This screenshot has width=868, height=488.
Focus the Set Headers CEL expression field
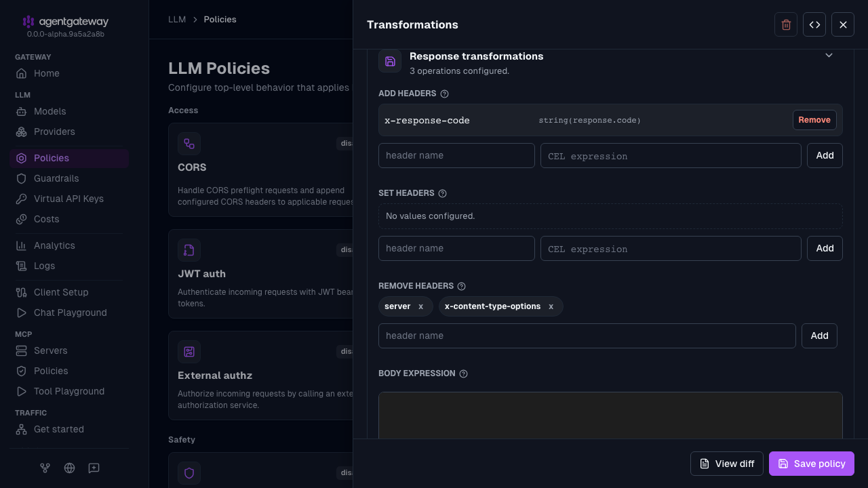click(x=671, y=248)
